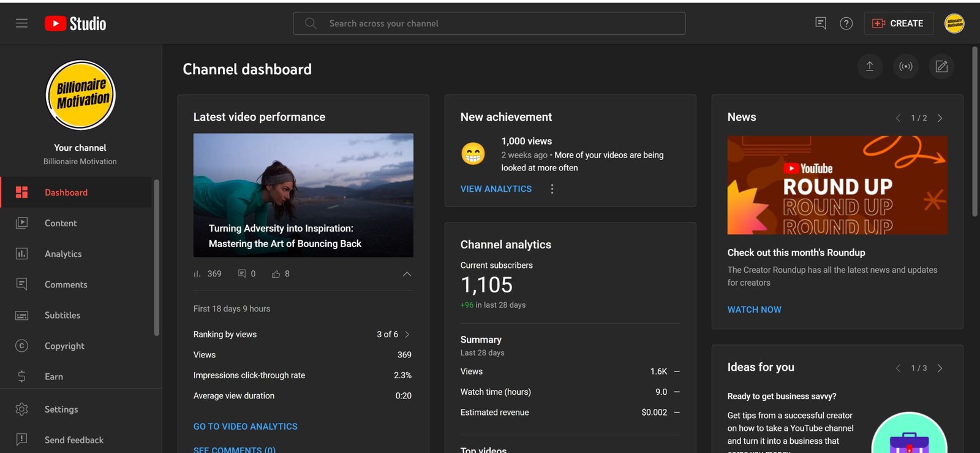
Task: Collapse the latest video performance details
Action: pyautogui.click(x=407, y=274)
